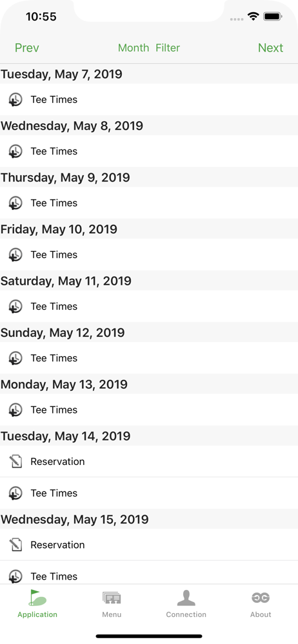Tap the Reservation note icon for May 15
Image resolution: width=298 pixels, height=644 pixels.
[15, 545]
